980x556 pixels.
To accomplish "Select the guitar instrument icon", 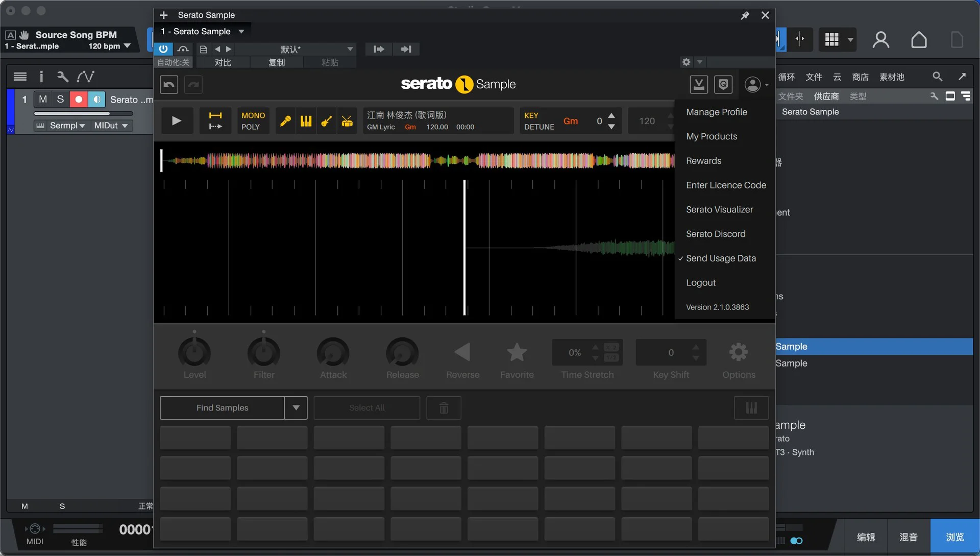I will coord(327,121).
